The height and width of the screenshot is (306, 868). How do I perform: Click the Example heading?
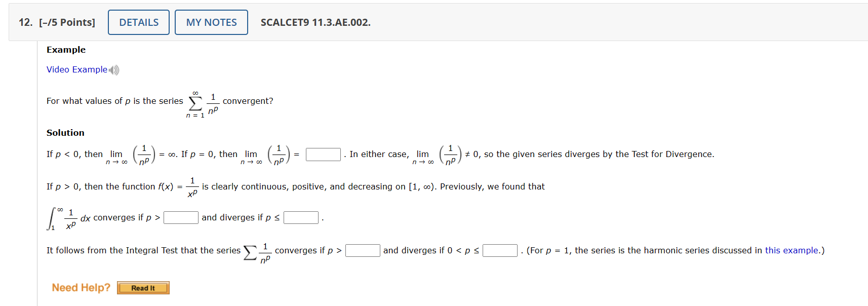point(66,49)
